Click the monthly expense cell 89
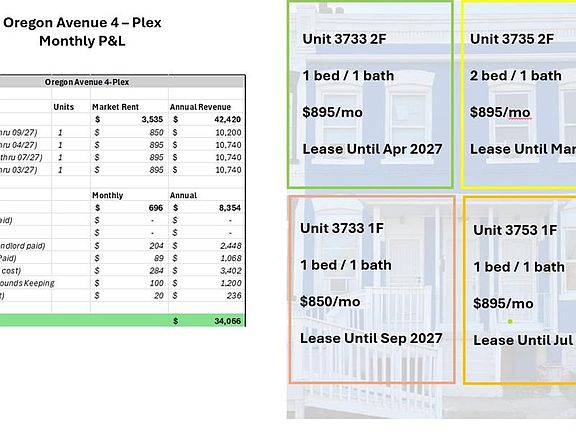Screen dimensions: 576x432 click(x=159, y=258)
